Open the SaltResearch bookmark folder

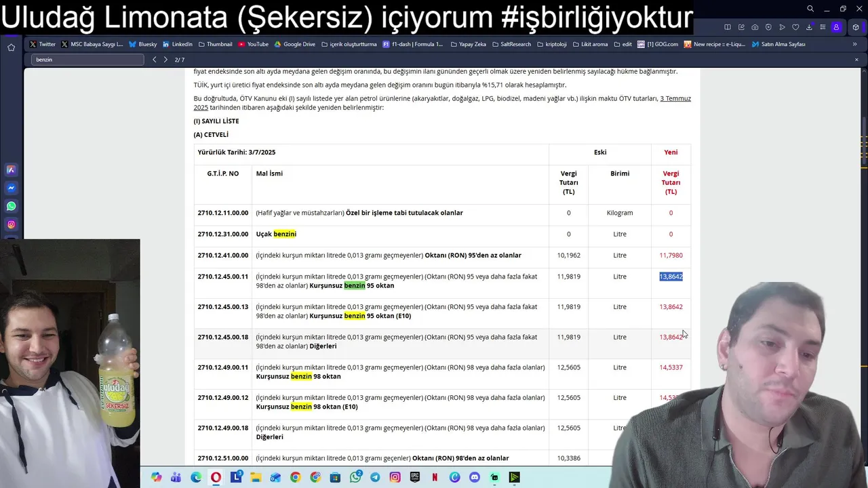[511, 44]
